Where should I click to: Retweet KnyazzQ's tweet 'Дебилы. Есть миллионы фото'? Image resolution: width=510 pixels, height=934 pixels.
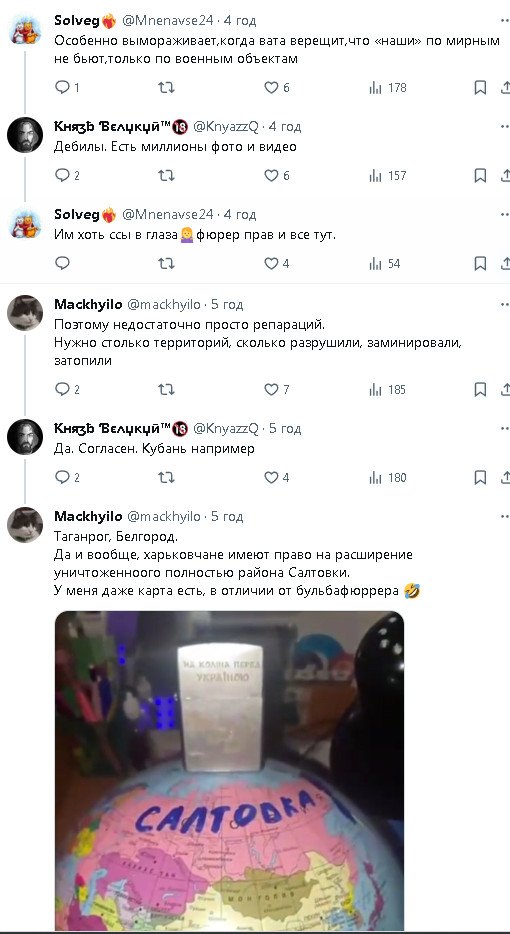pyautogui.click(x=166, y=175)
